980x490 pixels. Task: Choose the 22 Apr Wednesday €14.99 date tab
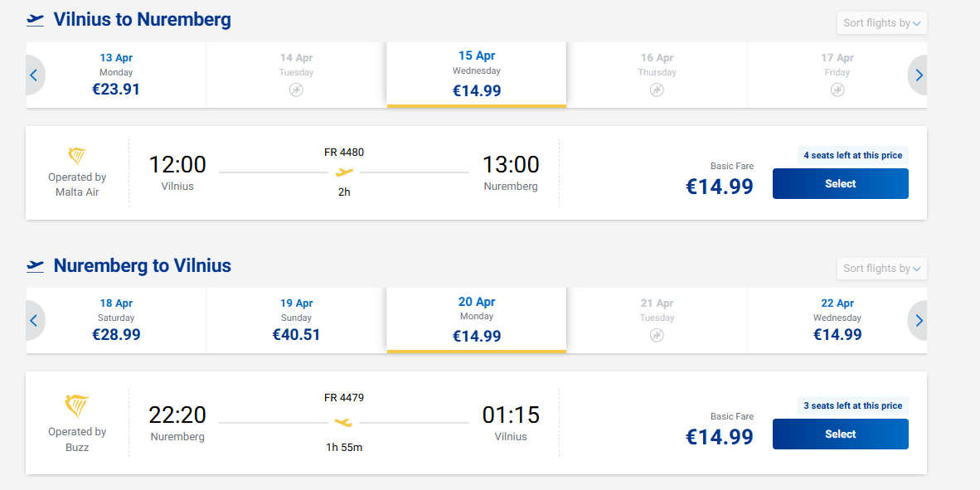click(x=837, y=320)
